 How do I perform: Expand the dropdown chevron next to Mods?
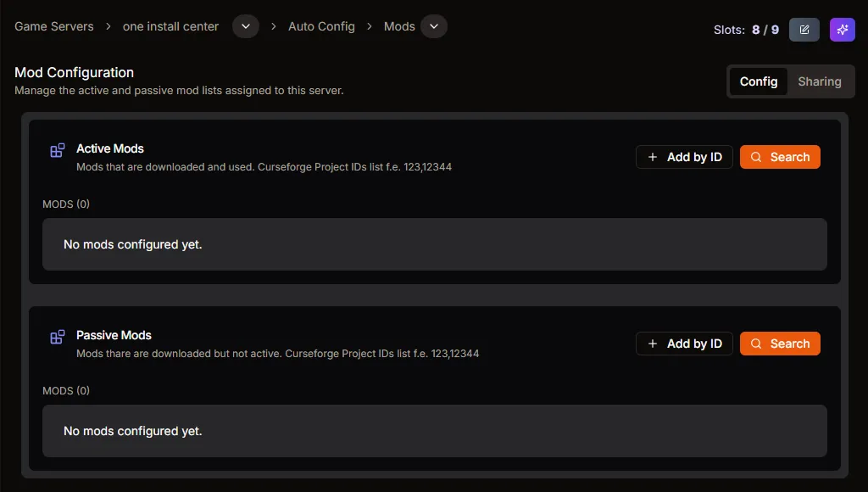[434, 26]
